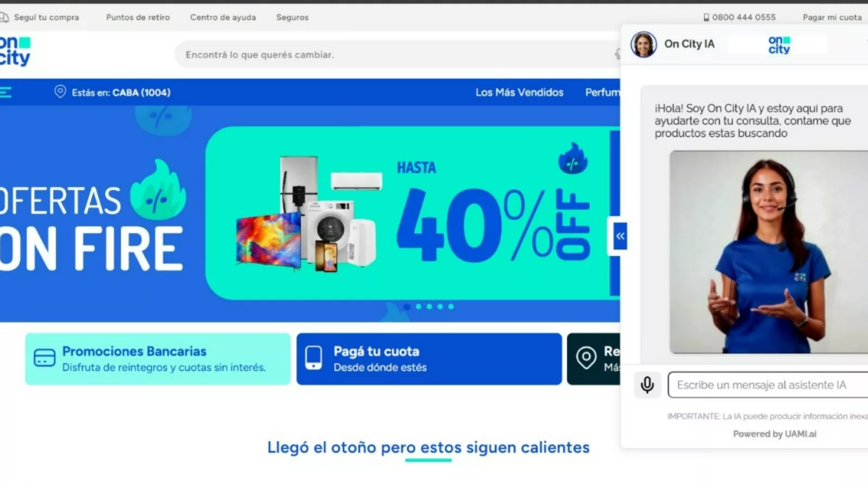Select the last carousel dot indicator

tap(451, 307)
